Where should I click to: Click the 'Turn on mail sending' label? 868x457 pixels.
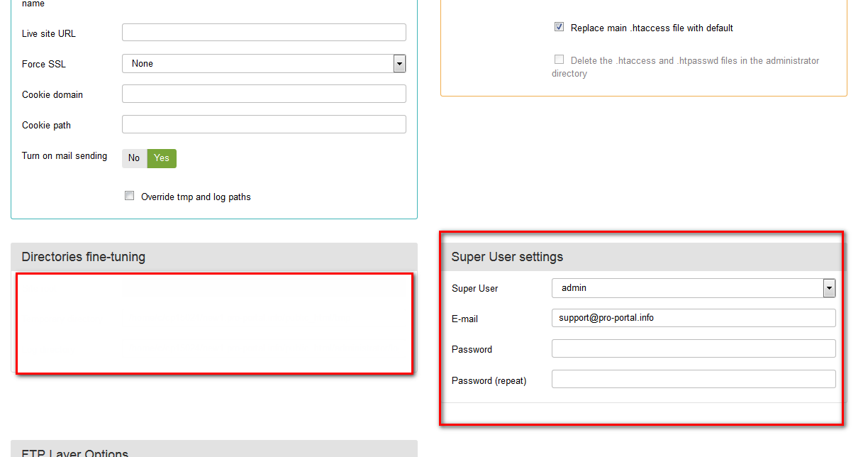(65, 156)
